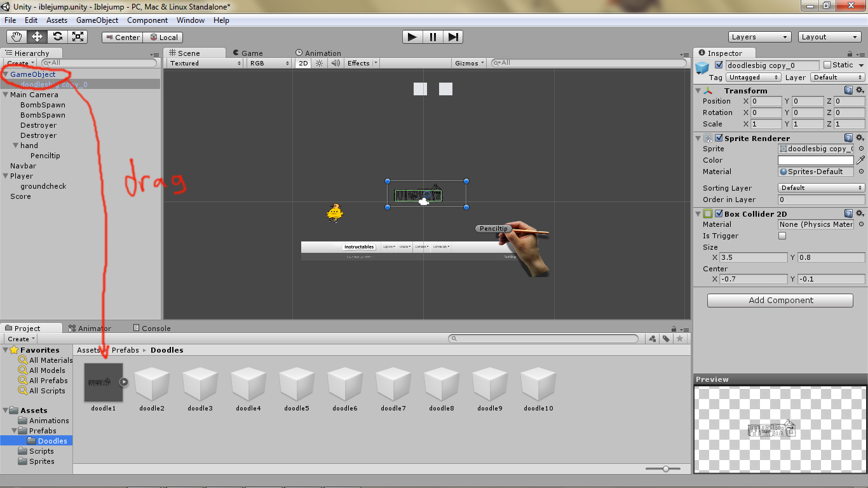Open the Effects dropdown in Scene view

pyautogui.click(x=362, y=63)
